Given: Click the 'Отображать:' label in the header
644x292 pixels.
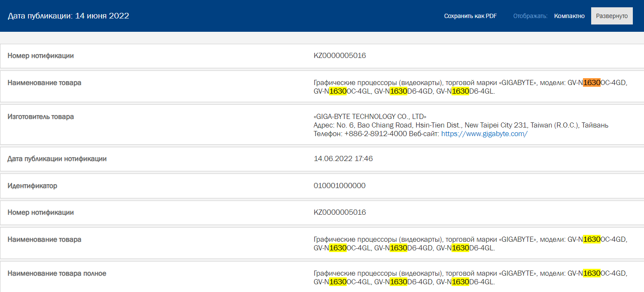Looking at the screenshot, I should coord(530,16).
